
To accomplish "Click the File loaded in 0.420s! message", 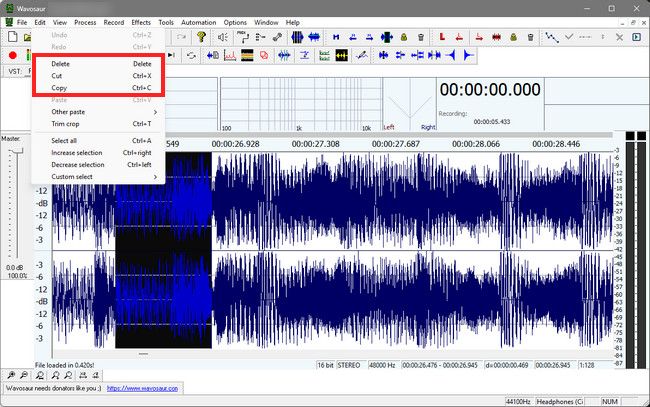I will coord(64,365).
